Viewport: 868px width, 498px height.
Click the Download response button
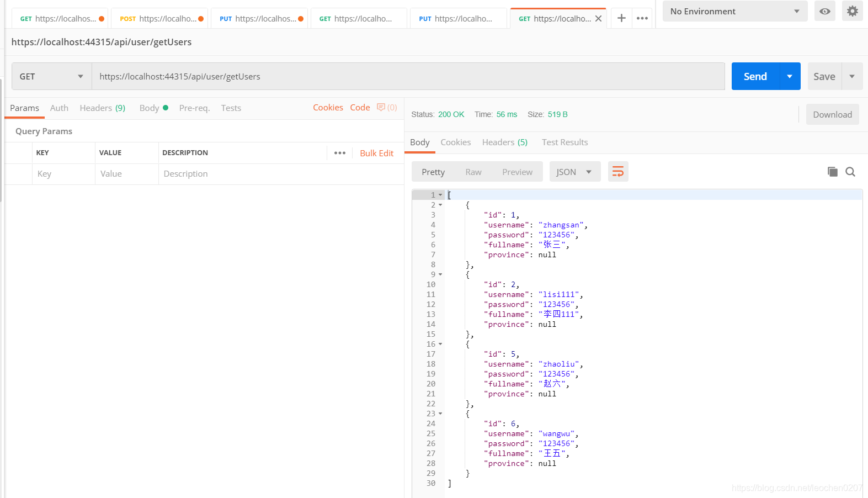point(832,114)
